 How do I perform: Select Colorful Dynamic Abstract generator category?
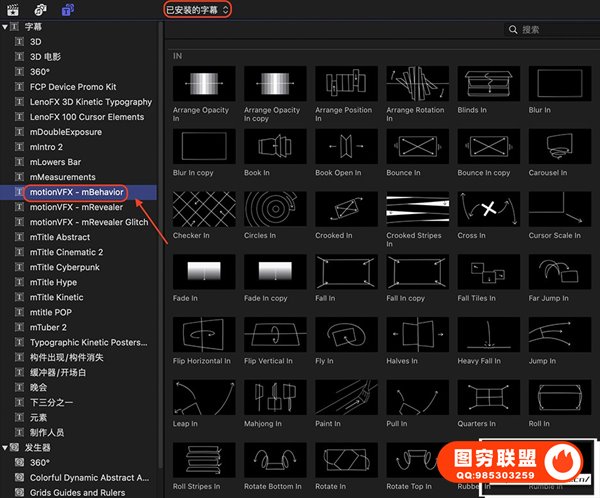coord(90,477)
